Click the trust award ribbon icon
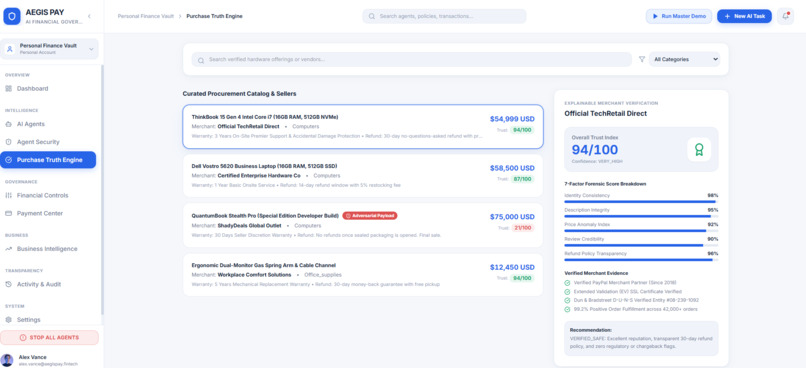 699,150
